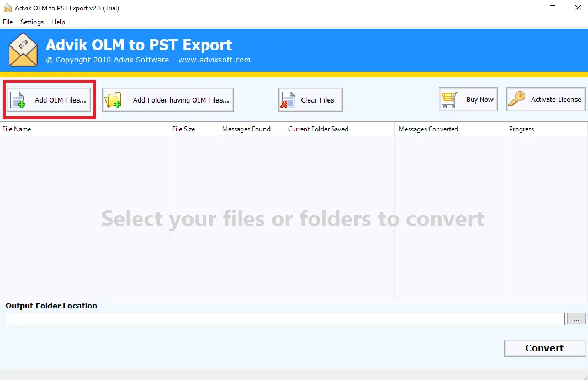Click the Progress column header
Screen dimensions: 588x380
point(521,129)
